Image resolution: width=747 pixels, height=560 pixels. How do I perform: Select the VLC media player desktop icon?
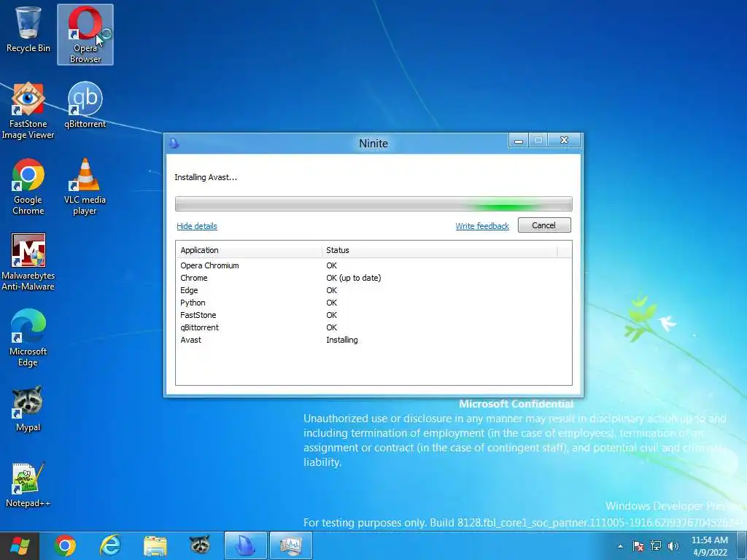(x=85, y=187)
